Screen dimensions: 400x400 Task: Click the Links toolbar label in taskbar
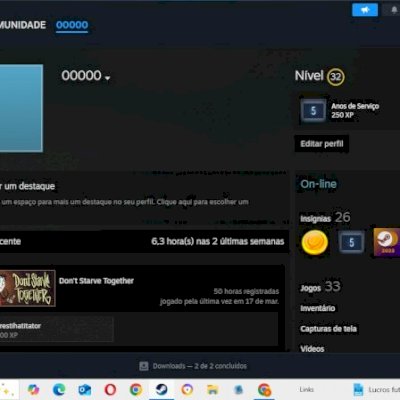[306, 389]
